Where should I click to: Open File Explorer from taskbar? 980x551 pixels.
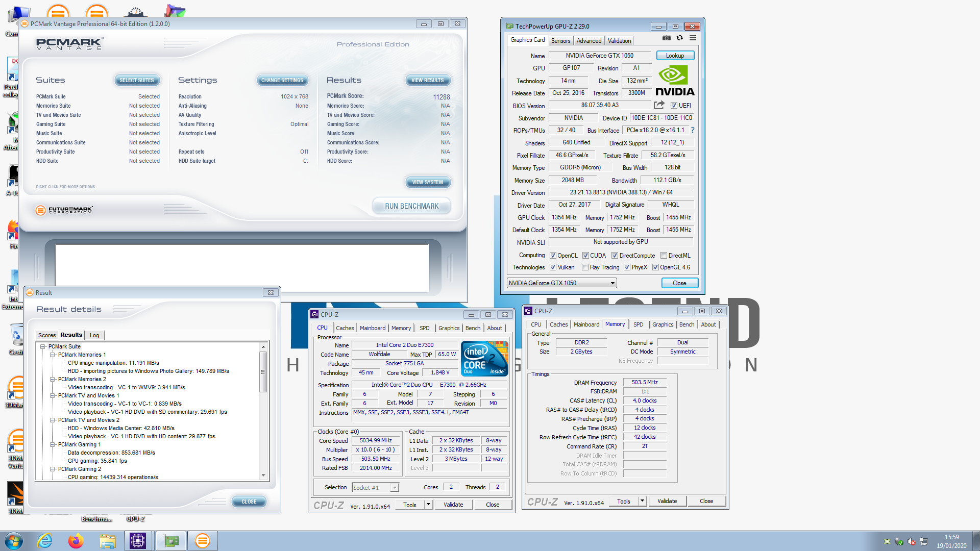(x=107, y=541)
